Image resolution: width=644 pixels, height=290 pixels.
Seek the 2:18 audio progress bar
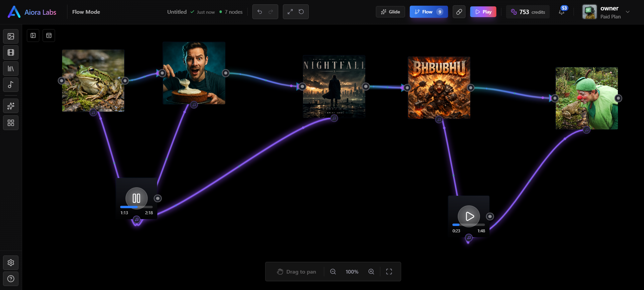[x=136, y=207]
